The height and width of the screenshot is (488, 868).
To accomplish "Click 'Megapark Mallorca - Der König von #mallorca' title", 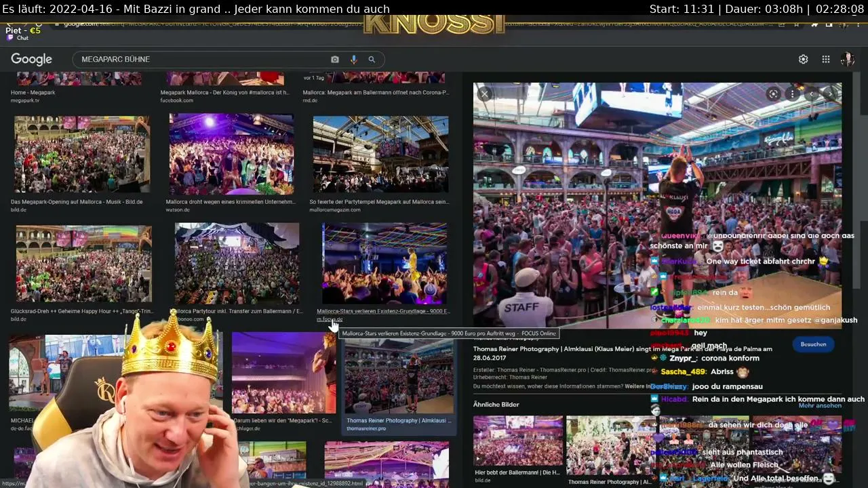I will [224, 93].
